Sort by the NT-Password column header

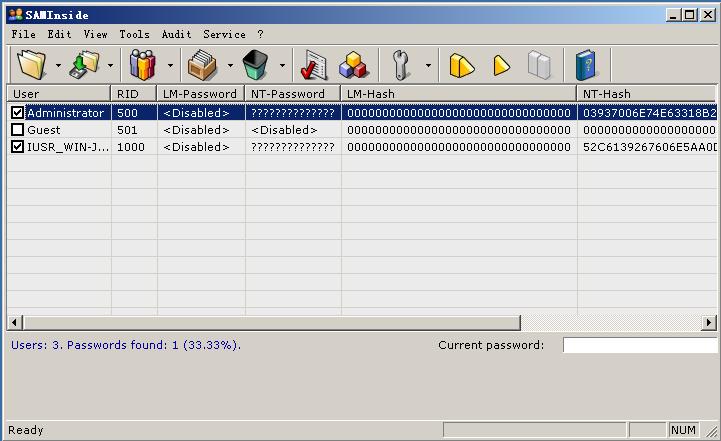point(293,94)
